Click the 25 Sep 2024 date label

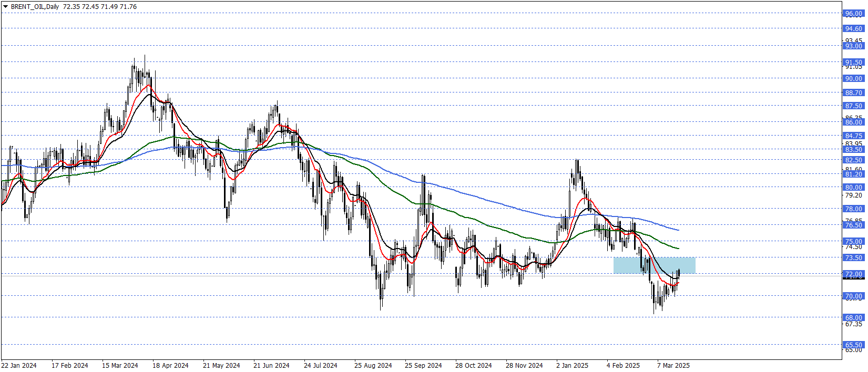(423, 366)
